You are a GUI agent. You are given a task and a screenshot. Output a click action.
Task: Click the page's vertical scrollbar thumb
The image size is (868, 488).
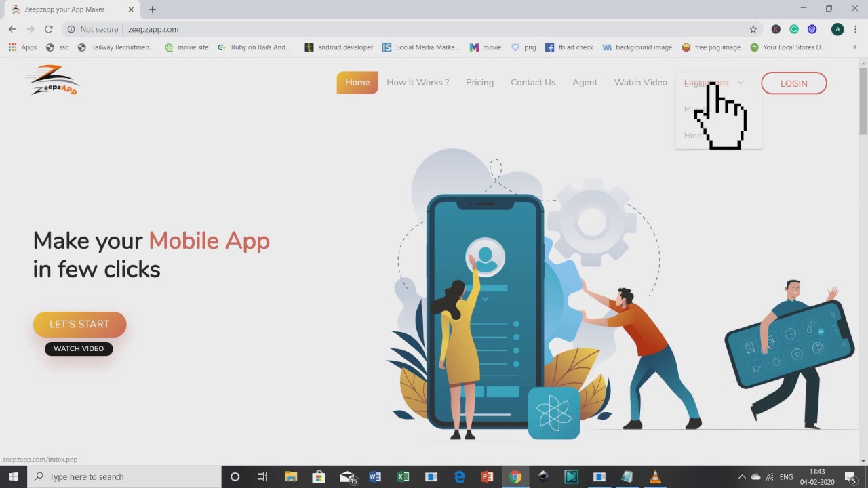click(863, 100)
